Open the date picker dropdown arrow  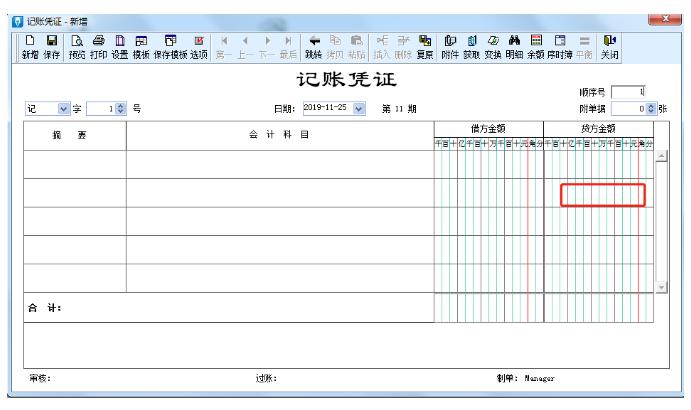tap(359, 108)
